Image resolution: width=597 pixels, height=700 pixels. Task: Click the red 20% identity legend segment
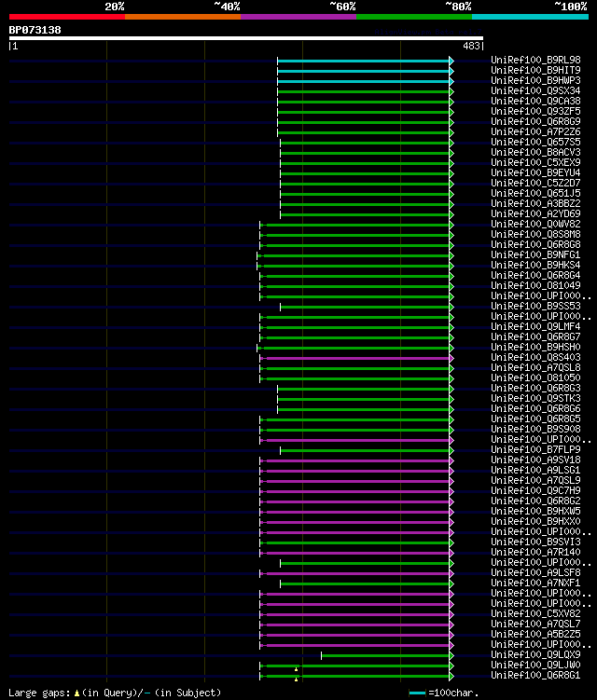(67, 17)
